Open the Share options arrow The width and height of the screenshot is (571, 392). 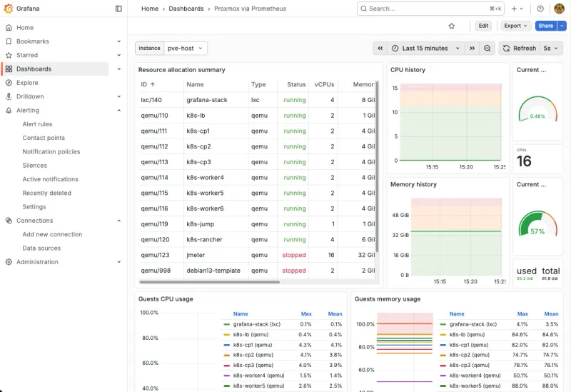point(562,26)
